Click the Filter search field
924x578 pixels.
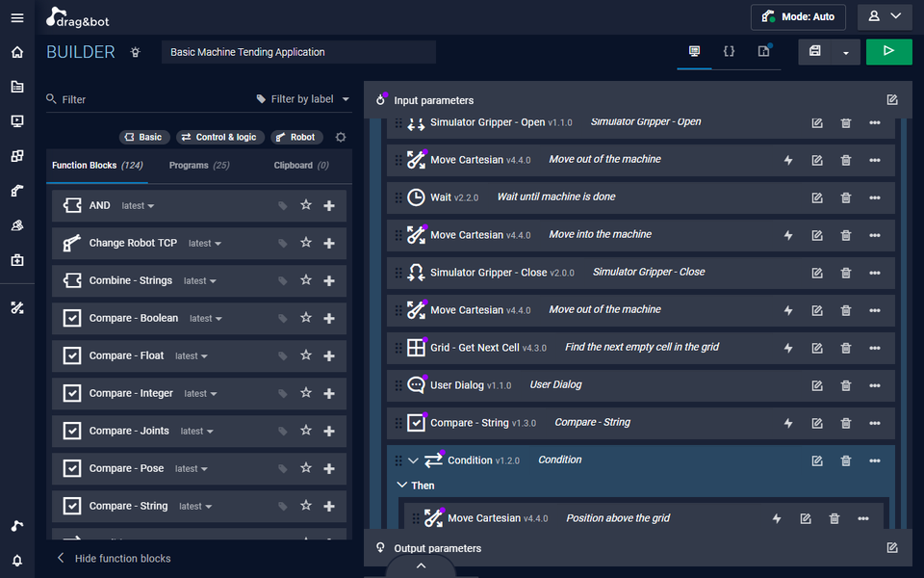point(144,99)
